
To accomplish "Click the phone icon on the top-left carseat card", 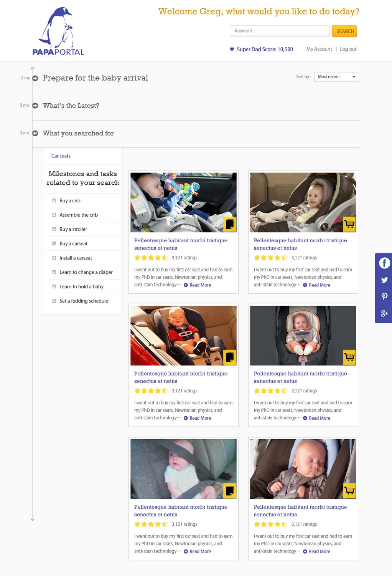I will [x=229, y=224].
